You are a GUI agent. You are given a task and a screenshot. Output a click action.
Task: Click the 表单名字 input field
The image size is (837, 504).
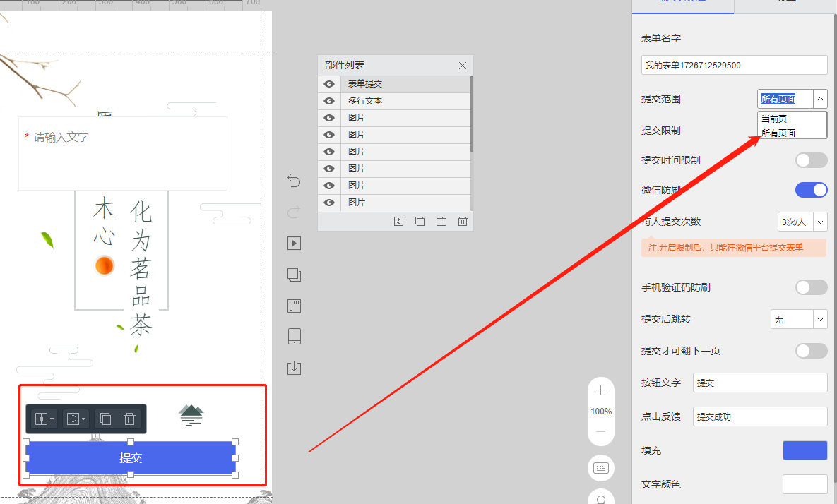coord(735,66)
